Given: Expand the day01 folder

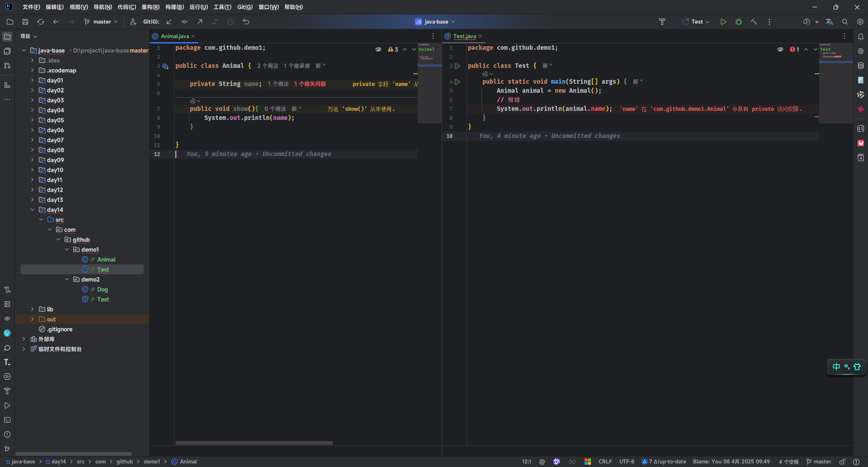Looking at the screenshot, I should coord(33,80).
